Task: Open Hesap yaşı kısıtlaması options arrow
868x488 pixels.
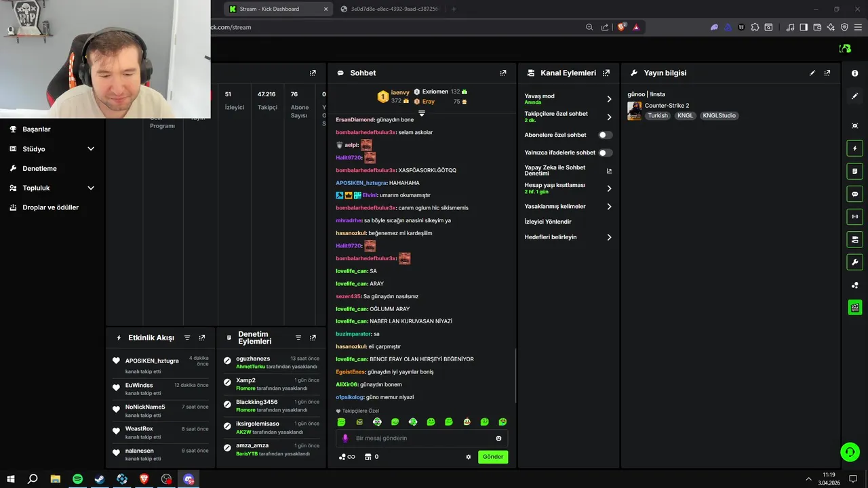Action: pyautogui.click(x=609, y=188)
